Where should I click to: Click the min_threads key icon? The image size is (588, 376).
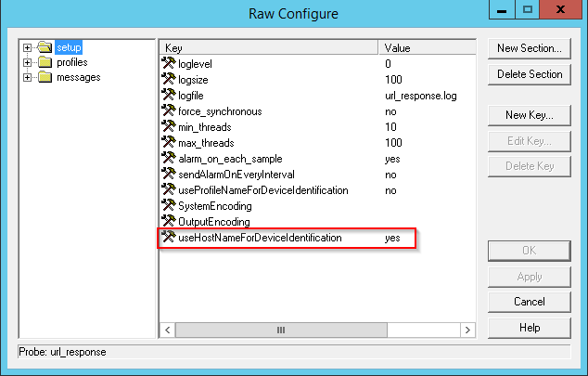[x=169, y=127]
